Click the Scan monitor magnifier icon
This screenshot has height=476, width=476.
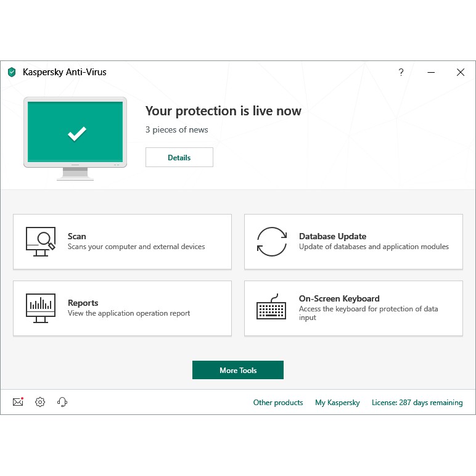41,241
